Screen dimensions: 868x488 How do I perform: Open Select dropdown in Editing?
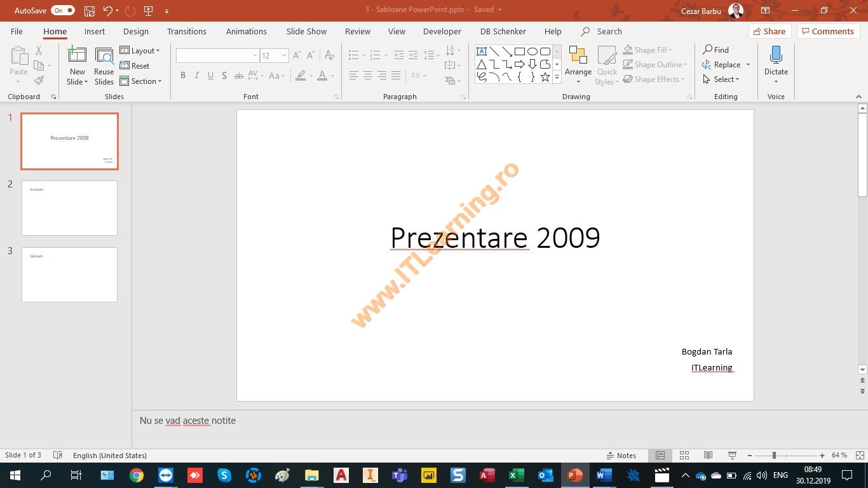click(722, 79)
